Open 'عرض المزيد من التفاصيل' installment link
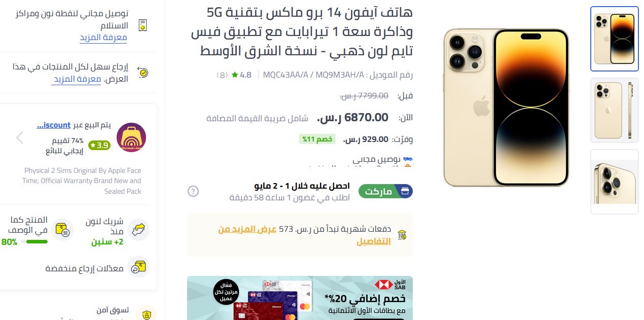The height and width of the screenshot is (320, 644). pyautogui.click(x=304, y=235)
